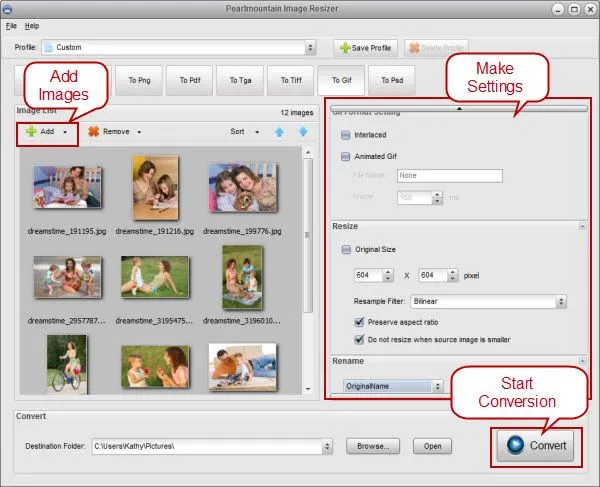Select thumbnail dreamstime_191216.jpg
Image resolution: width=600 pixels, height=487 pixels.
pyautogui.click(x=155, y=188)
